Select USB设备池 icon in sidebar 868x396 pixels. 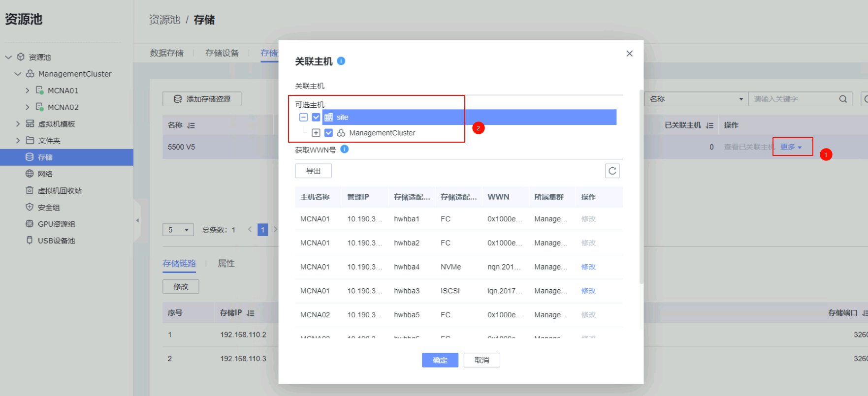30,241
